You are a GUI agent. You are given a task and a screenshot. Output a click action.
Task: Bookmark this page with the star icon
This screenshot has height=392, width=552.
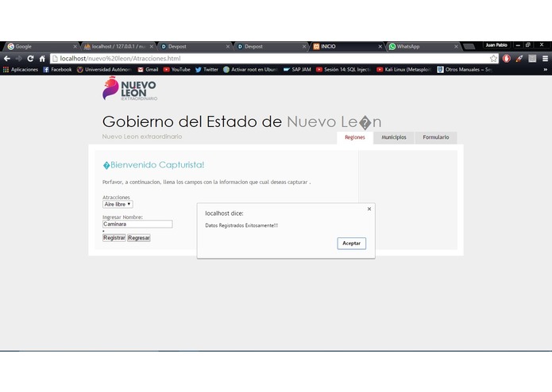(x=493, y=59)
